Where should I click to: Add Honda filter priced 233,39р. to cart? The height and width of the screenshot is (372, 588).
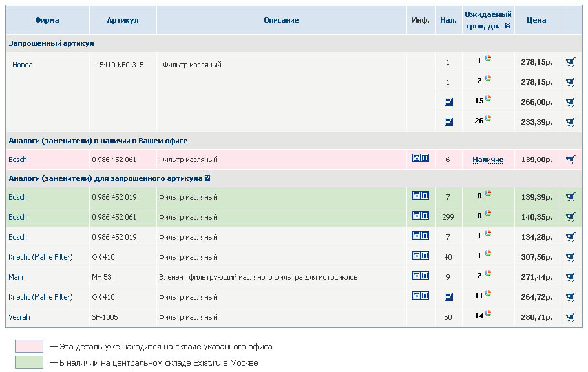pyautogui.click(x=570, y=122)
